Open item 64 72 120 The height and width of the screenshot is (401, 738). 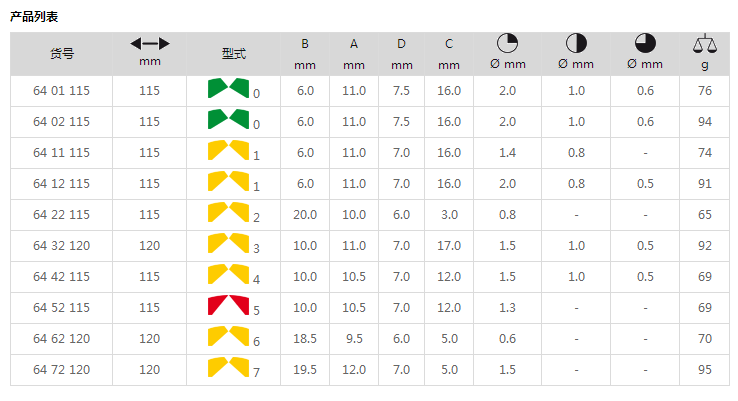pos(61,370)
